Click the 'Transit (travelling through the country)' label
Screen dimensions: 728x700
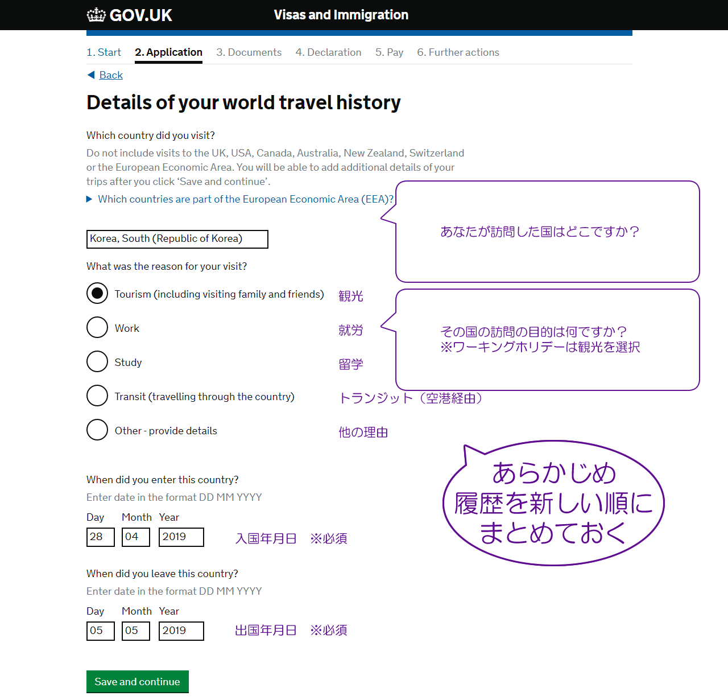pyautogui.click(x=205, y=397)
